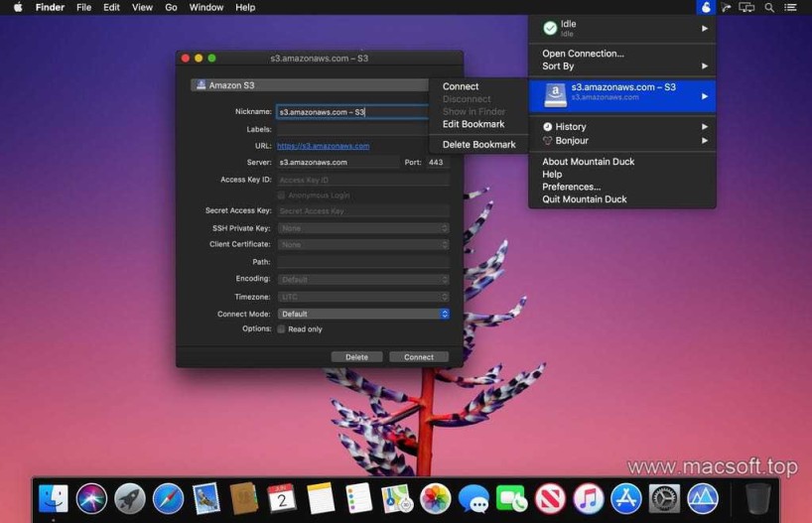Image resolution: width=812 pixels, height=523 pixels.
Task: Open Music app from the dock
Action: tap(588, 498)
